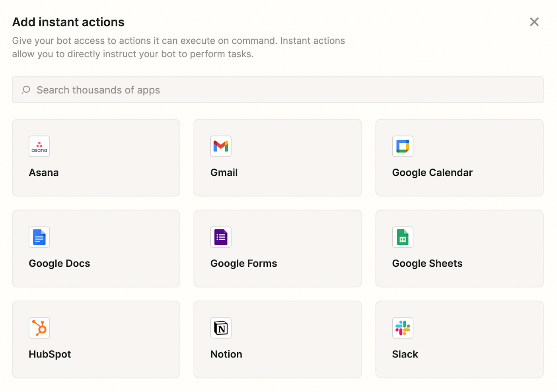Click the Gmail envelope icon
This screenshot has width=557, height=392.
pyautogui.click(x=221, y=146)
